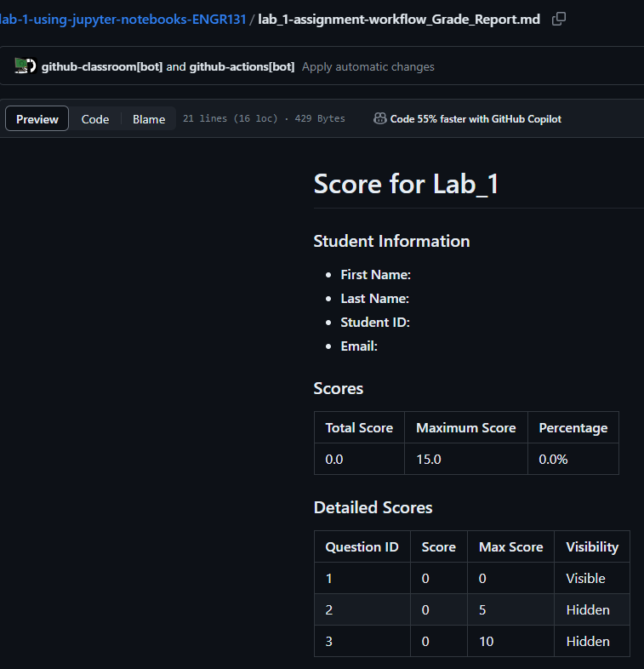The image size is (644, 669).
Task: Click the Percentage column header
Action: click(573, 427)
